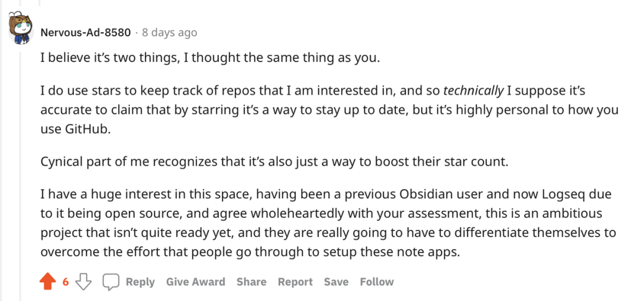Click the "I believe it's two things" sentence

pos(210,58)
